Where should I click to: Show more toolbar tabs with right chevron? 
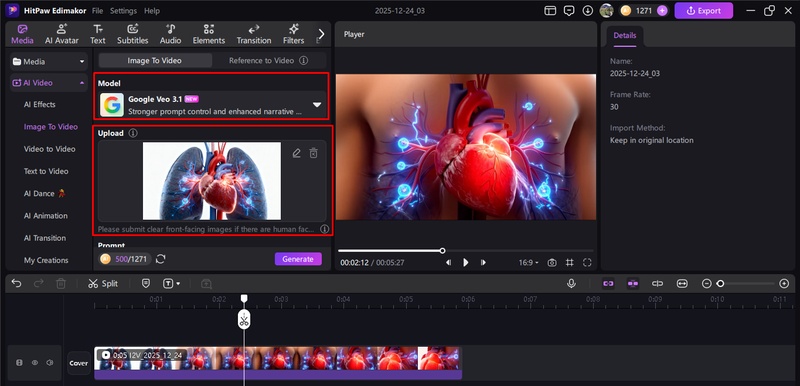[x=321, y=34]
